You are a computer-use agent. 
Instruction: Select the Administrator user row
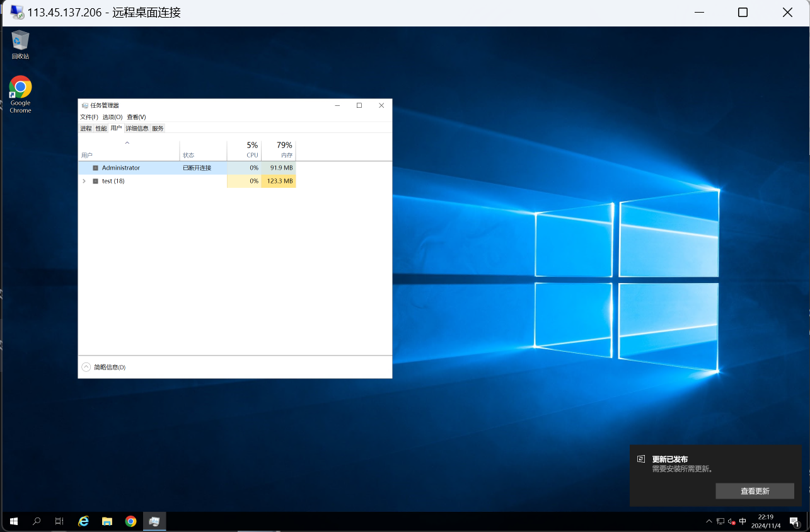tap(121, 168)
